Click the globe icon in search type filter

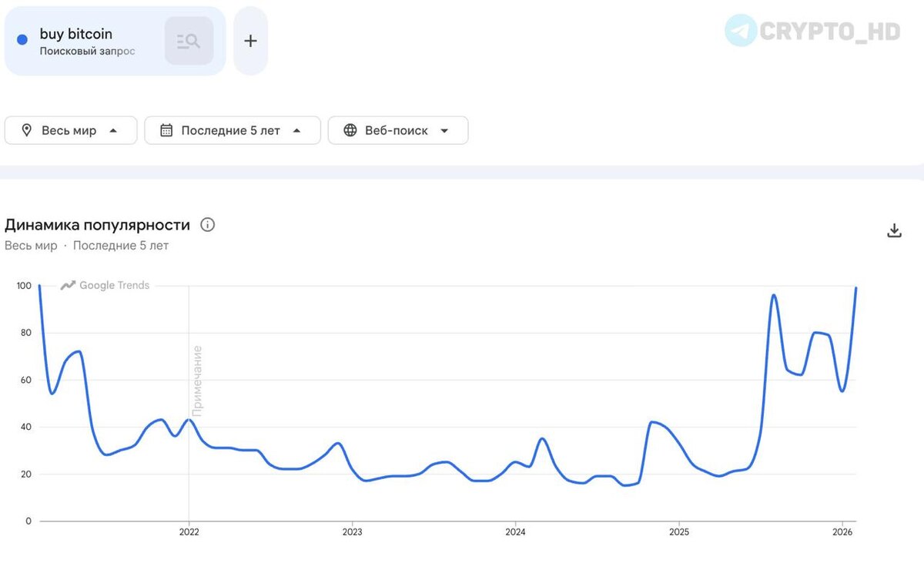point(350,130)
